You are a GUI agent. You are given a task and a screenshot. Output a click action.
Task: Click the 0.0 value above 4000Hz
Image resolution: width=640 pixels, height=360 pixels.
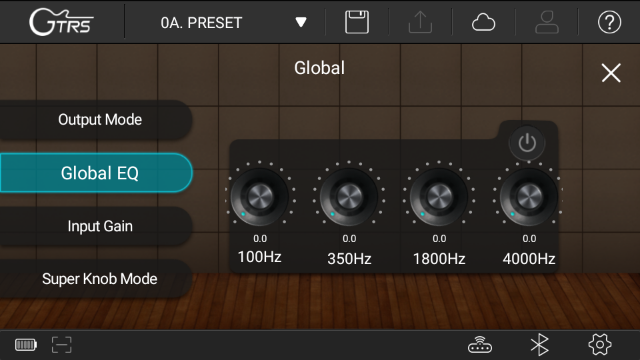point(529,238)
